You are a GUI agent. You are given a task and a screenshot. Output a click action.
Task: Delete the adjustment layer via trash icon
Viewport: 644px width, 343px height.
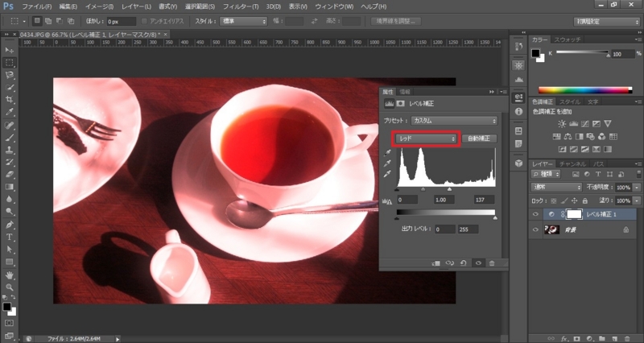(x=492, y=263)
